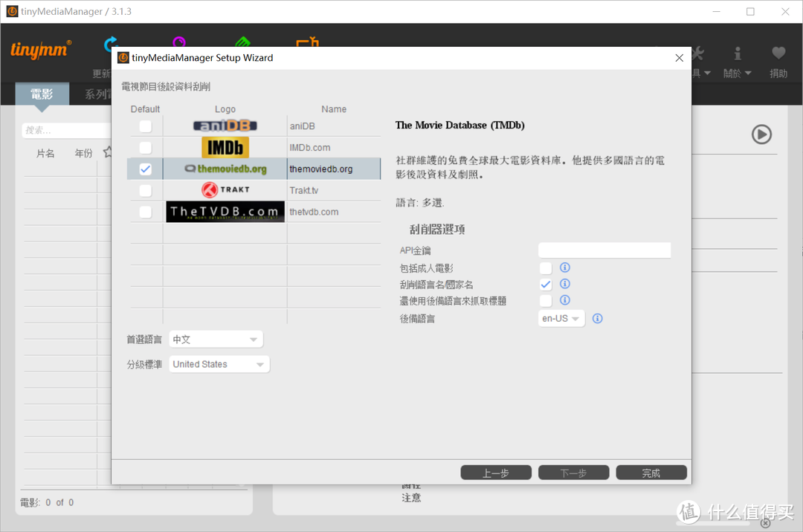Open the 首選語言 中文 dropdown
The height and width of the screenshot is (532, 803).
(x=216, y=340)
